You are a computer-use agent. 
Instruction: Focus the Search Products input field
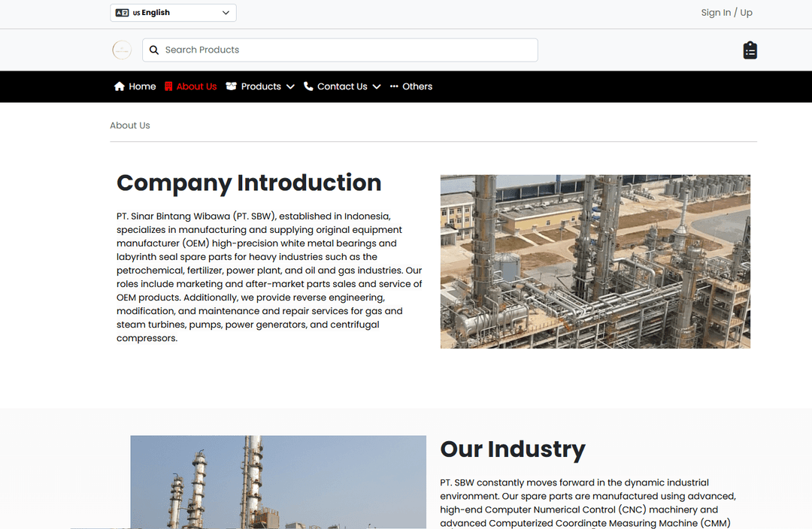(x=341, y=50)
